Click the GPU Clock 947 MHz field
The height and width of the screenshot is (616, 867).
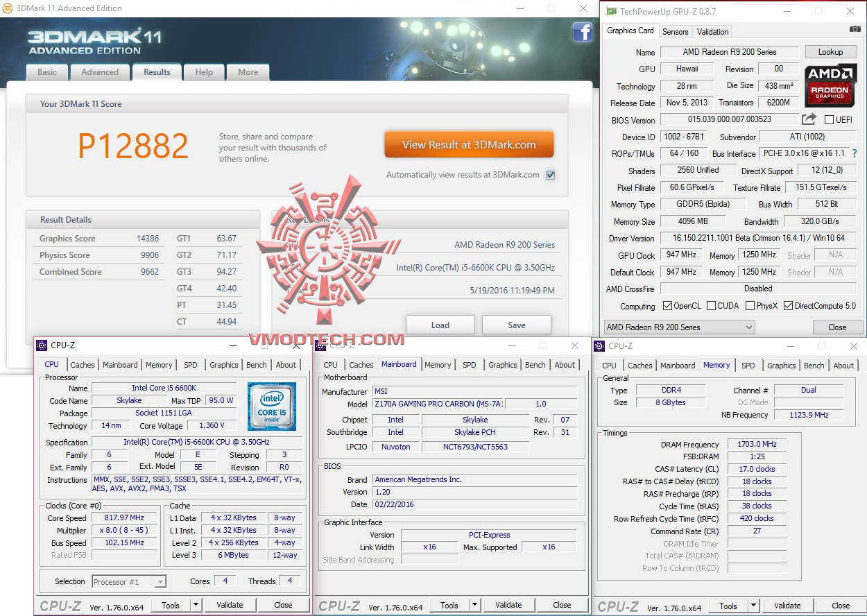681,255
